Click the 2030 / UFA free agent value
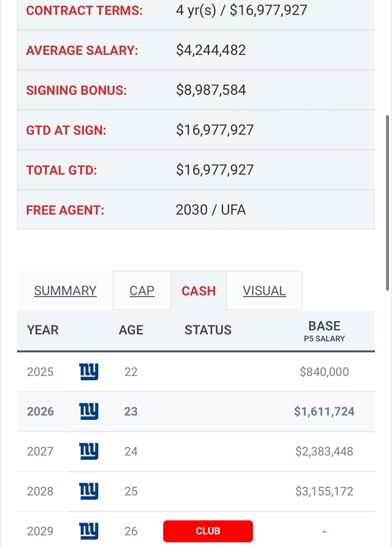 [x=211, y=210]
